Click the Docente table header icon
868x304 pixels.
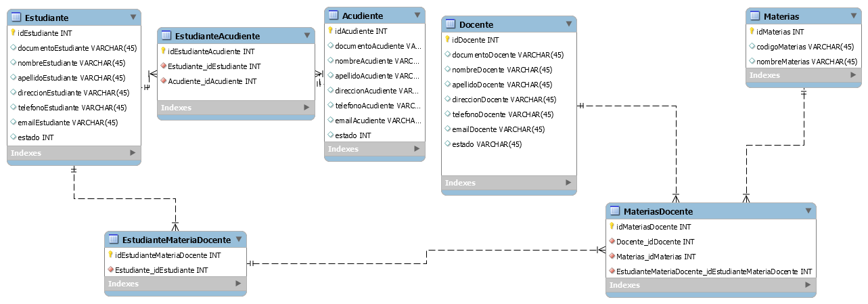pyautogui.click(x=451, y=24)
